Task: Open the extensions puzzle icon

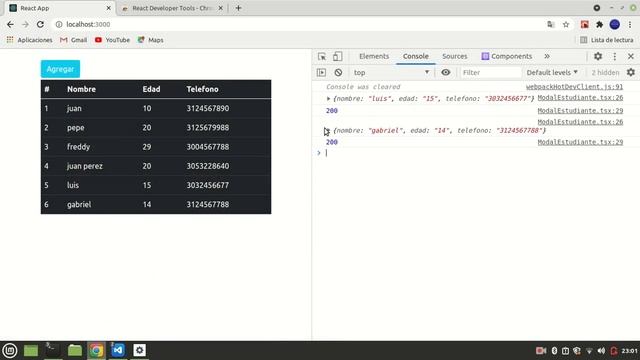Action: coord(599,24)
